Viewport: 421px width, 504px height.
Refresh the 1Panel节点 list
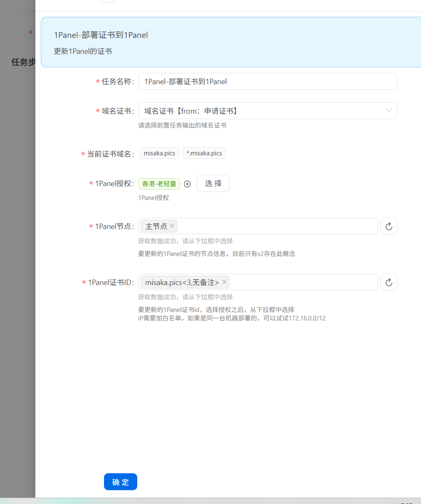(389, 226)
